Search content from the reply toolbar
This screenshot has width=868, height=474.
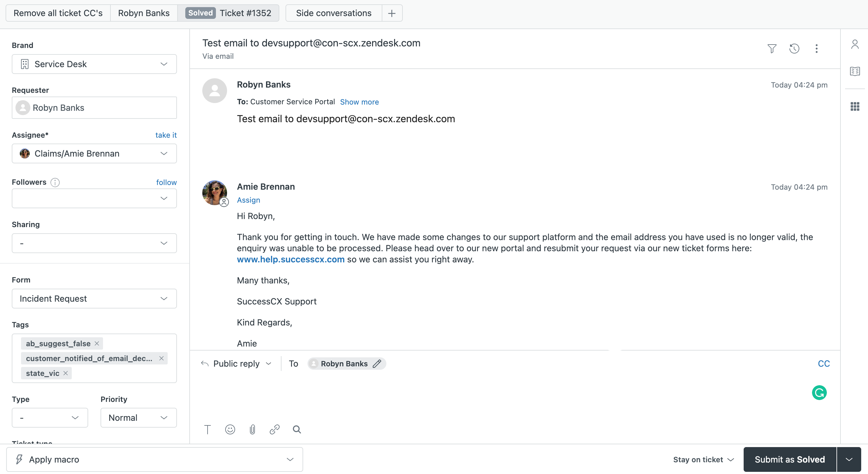point(297,429)
